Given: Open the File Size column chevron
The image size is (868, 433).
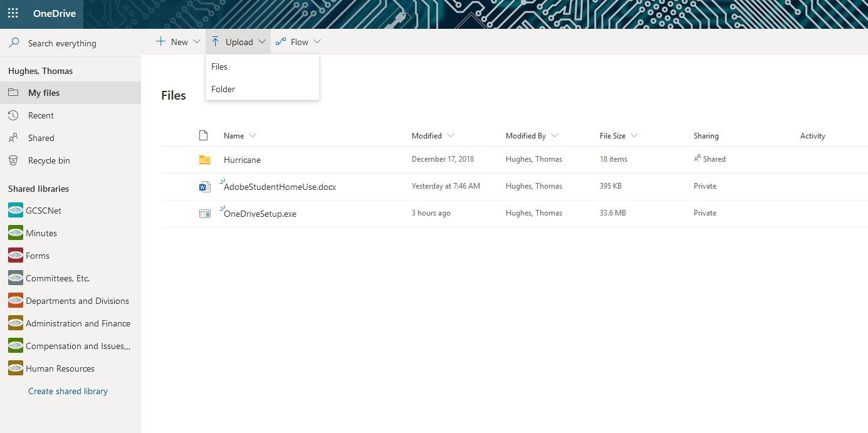Looking at the screenshot, I should click(x=634, y=135).
